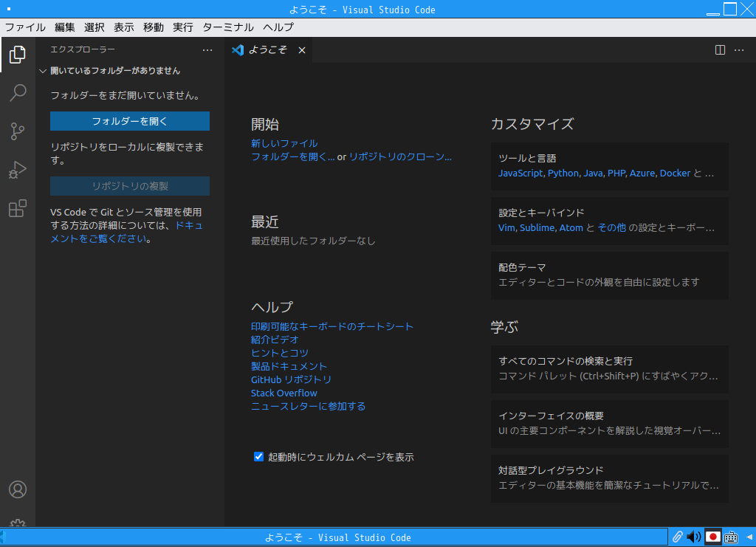Open the Run and Debug icon
The height and width of the screenshot is (547, 756).
[x=18, y=170]
